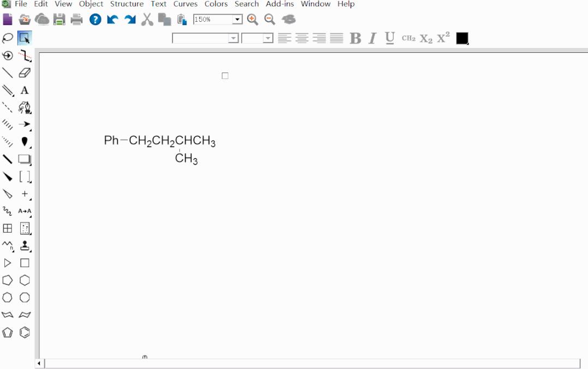This screenshot has height=369, width=588.
Task: Open the Structure menu
Action: pyautogui.click(x=127, y=4)
